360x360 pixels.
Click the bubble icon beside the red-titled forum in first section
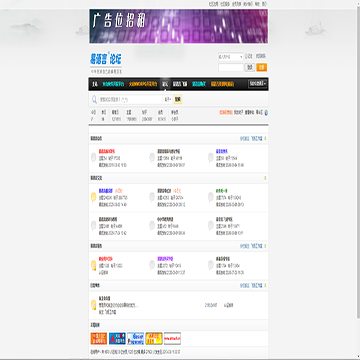(x=94, y=158)
